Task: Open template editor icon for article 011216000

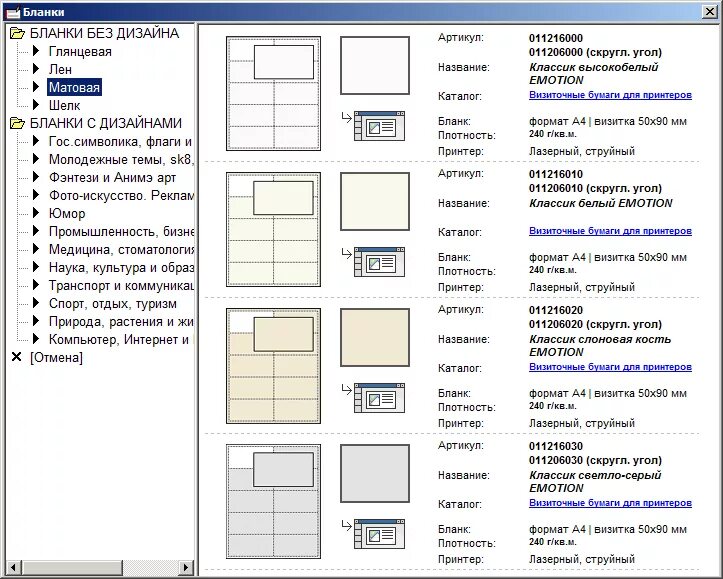Action: coord(379,126)
